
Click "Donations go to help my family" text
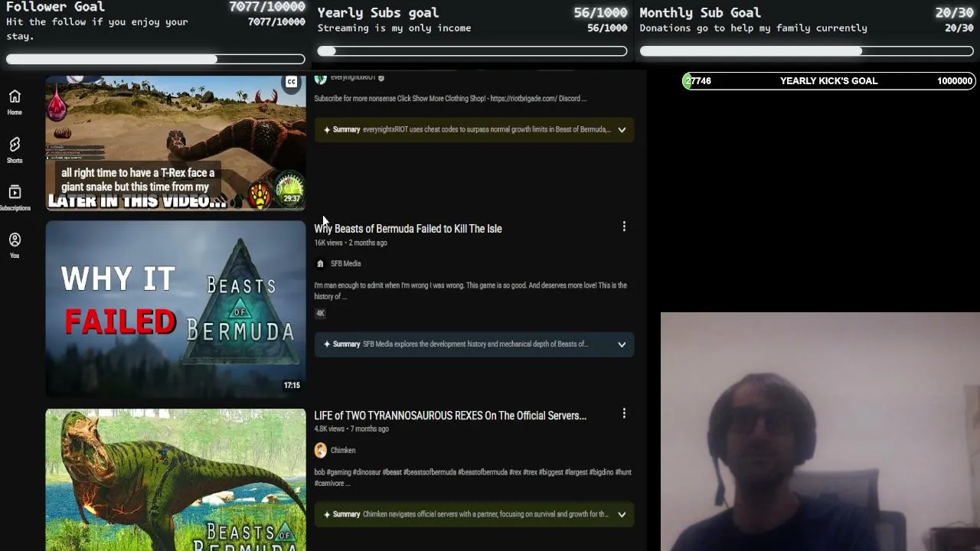pyautogui.click(x=753, y=28)
